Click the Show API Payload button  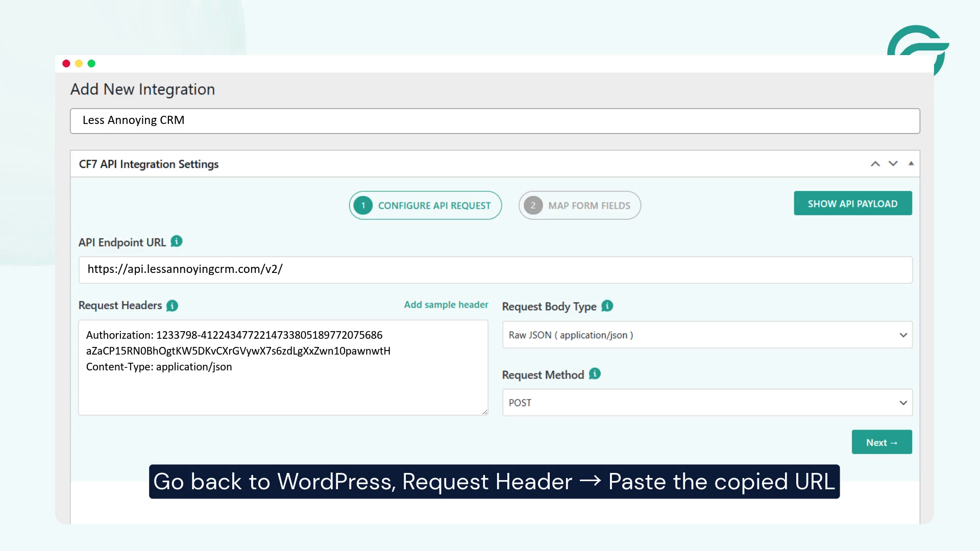tap(853, 203)
